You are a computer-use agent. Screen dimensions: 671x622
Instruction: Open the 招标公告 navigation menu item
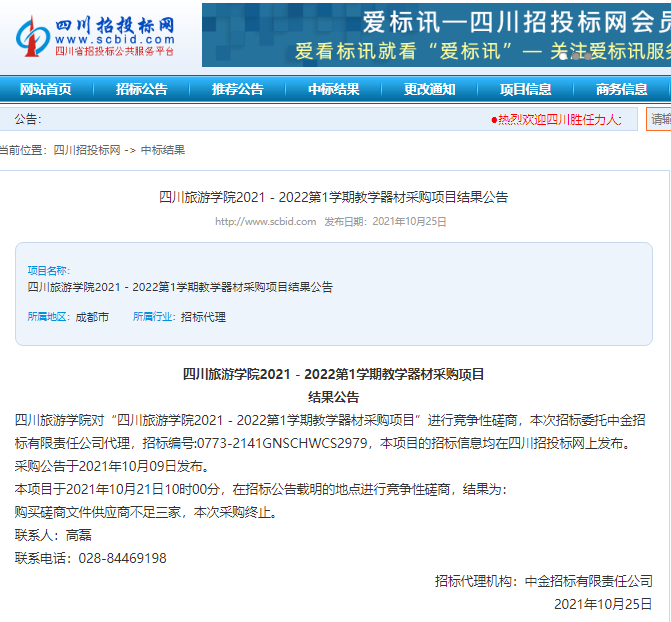pyautogui.click(x=142, y=89)
